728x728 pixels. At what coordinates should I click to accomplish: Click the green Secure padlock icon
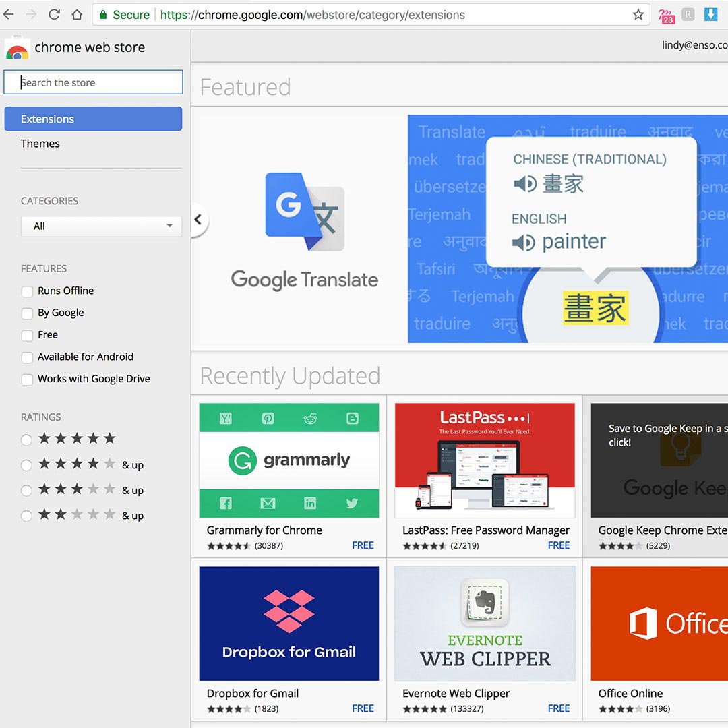[x=103, y=14]
